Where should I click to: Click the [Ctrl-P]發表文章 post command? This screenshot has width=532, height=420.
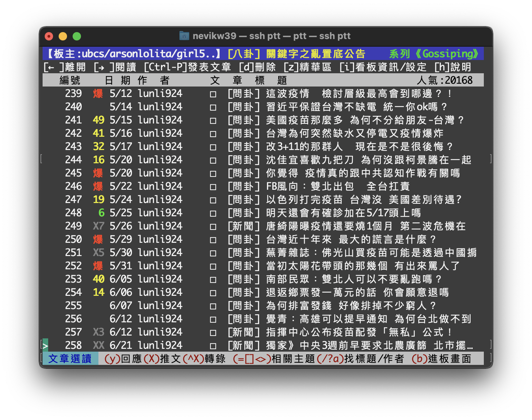(x=187, y=67)
